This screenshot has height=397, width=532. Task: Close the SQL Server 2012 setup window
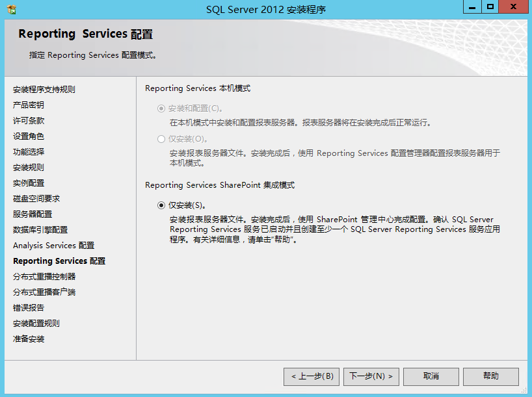(513, 6)
